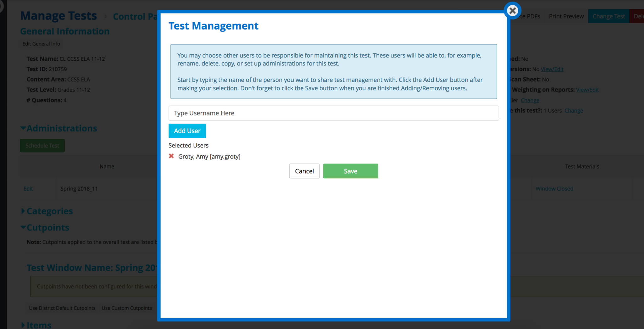
Task: Close the Test Management dialog
Action: click(x=512, y=11)
